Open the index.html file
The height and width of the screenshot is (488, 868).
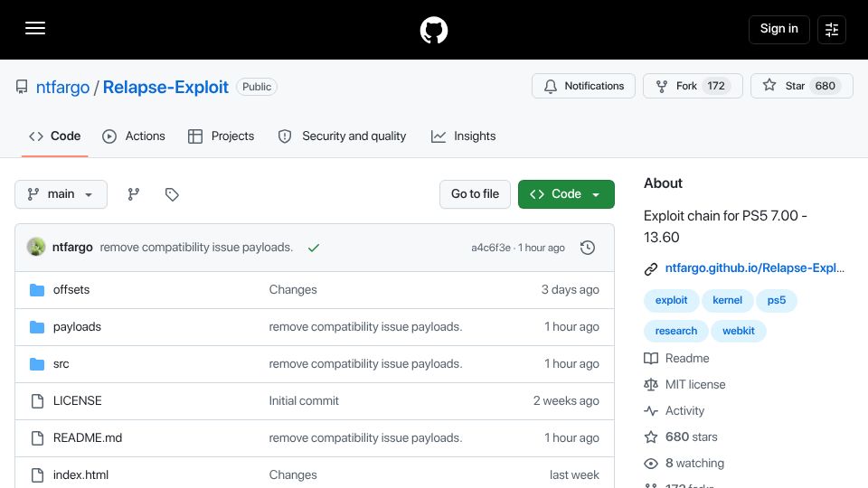point(80,474)
